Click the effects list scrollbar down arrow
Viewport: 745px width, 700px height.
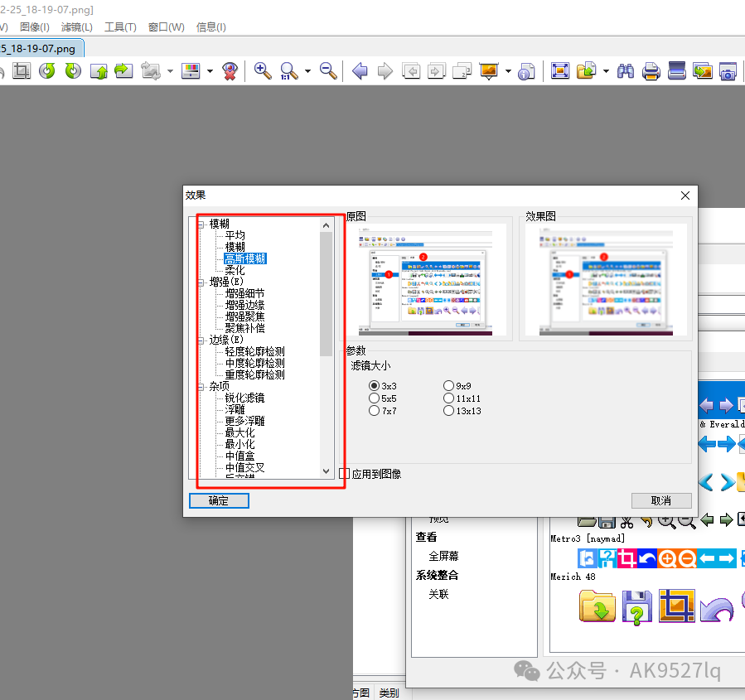(326, 471)
